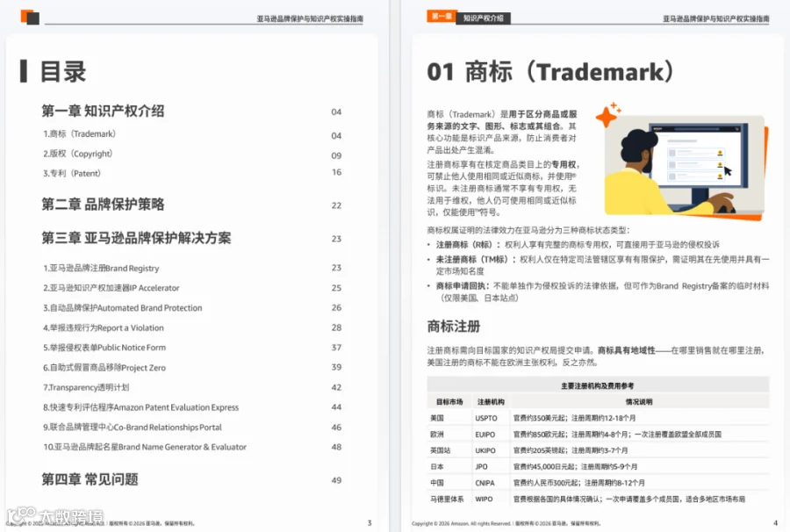Click the JPO table cell
The width and height of the screenshot is (790, 532).
point(481,466)
